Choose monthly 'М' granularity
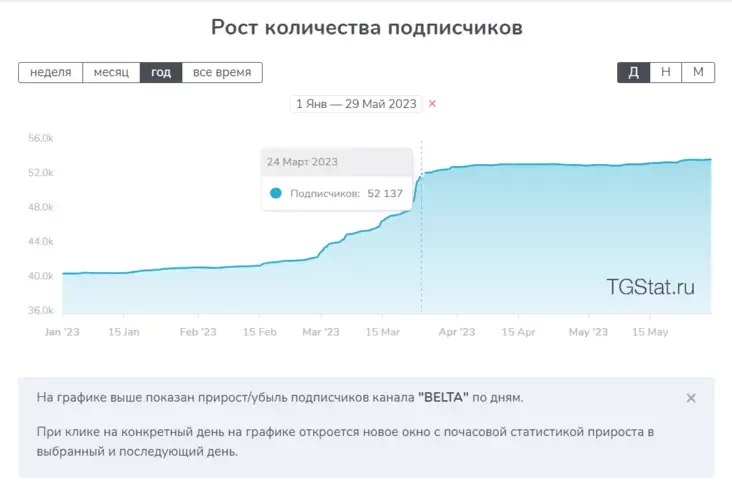 tap(698, 72)
